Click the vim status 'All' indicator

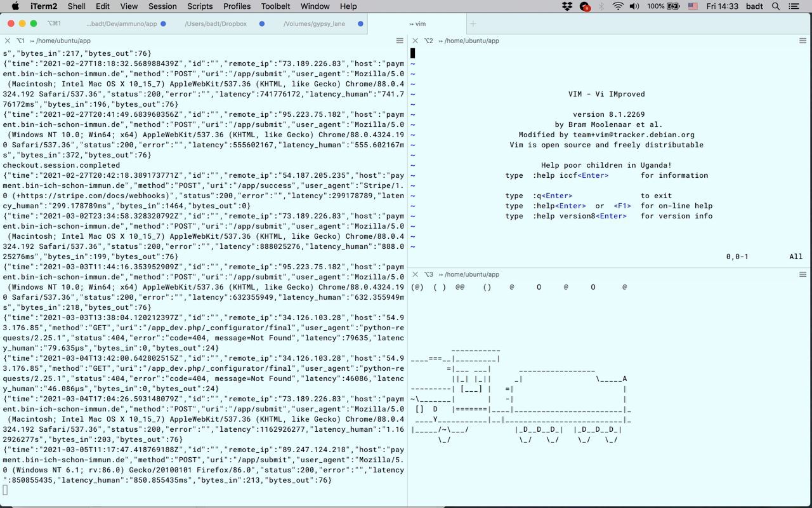coord(796,257)
